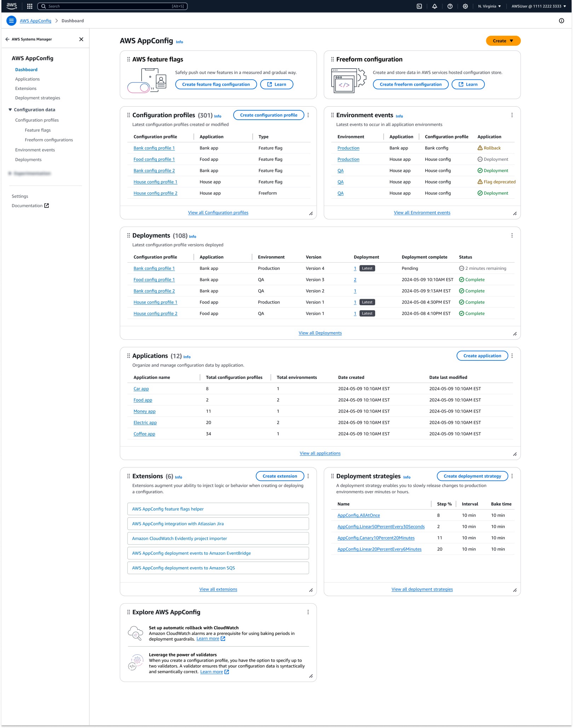Screen dimensions: 573x728
Task: Open Learn more for CloudWatch rollback
Action: pos(211,639)
